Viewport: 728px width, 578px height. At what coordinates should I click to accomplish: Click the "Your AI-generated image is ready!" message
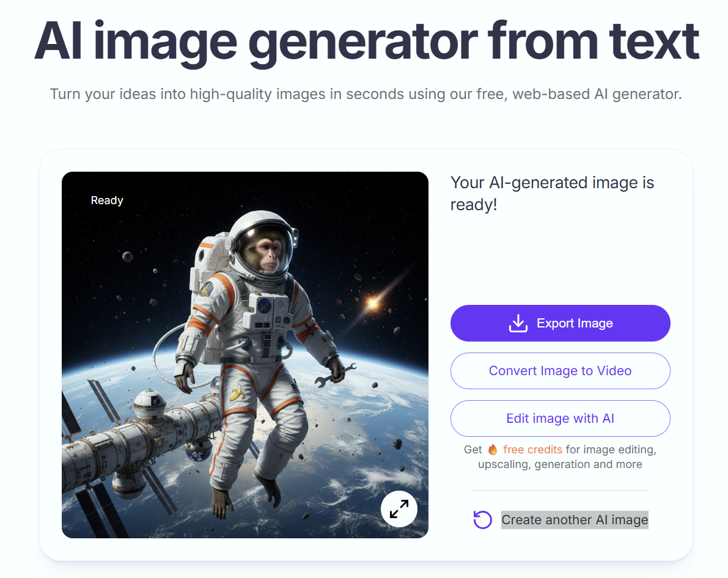coord(552,193)
